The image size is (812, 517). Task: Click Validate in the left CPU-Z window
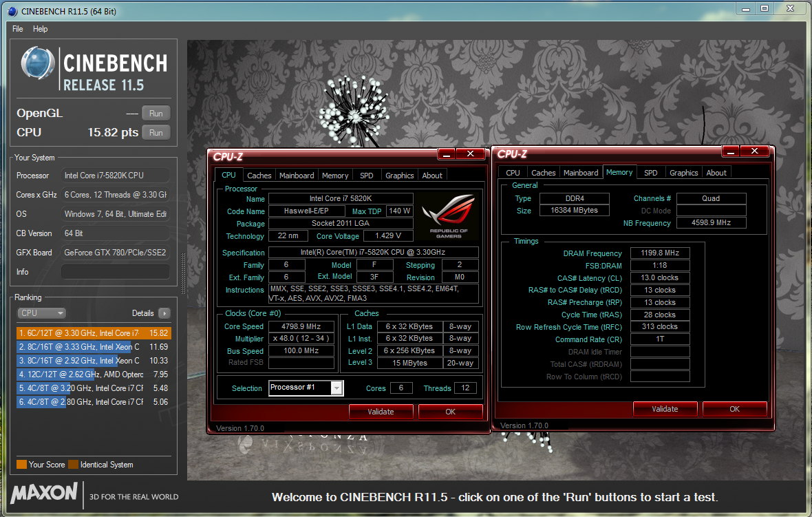pyautogui.click(x=381, y=412)
